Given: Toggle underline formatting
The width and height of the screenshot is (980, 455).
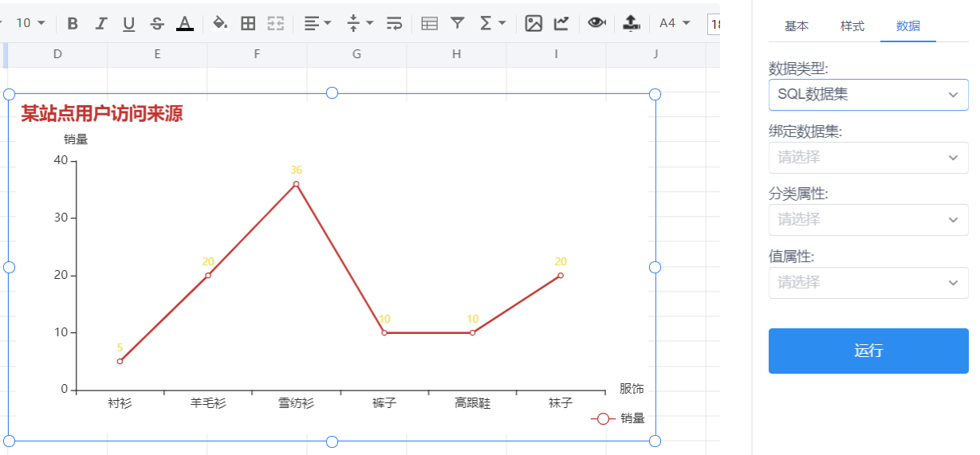Looking at the screenshot, I should pos(128,23).
